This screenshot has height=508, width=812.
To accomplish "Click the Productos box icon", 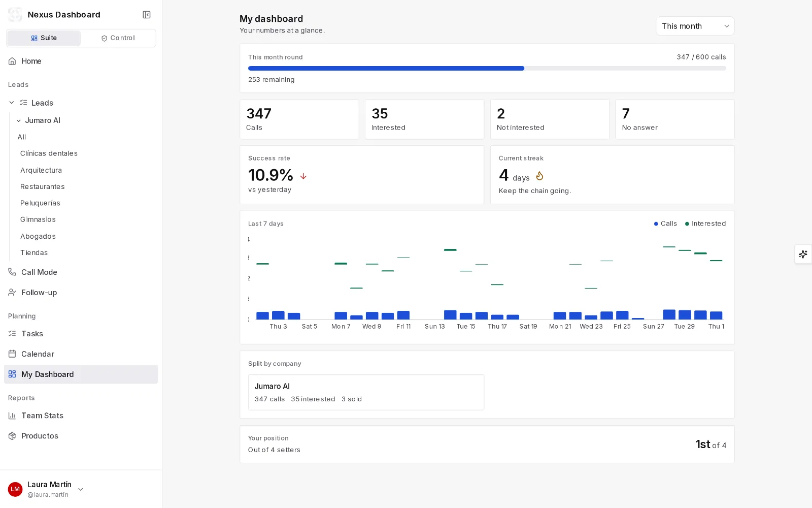I will (12, 436).
